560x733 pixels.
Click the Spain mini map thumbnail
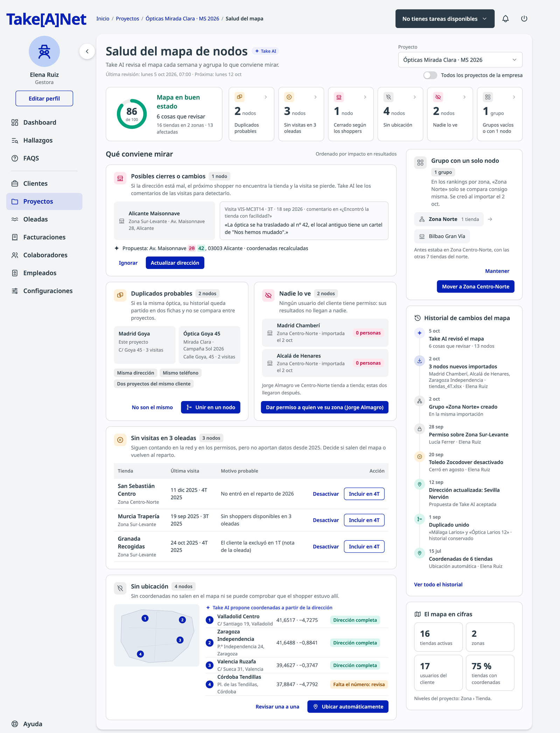click(x=157, y=635)
